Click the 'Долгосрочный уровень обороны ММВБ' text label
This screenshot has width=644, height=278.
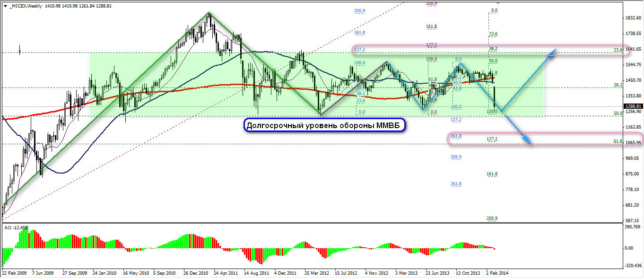(325, 125)
